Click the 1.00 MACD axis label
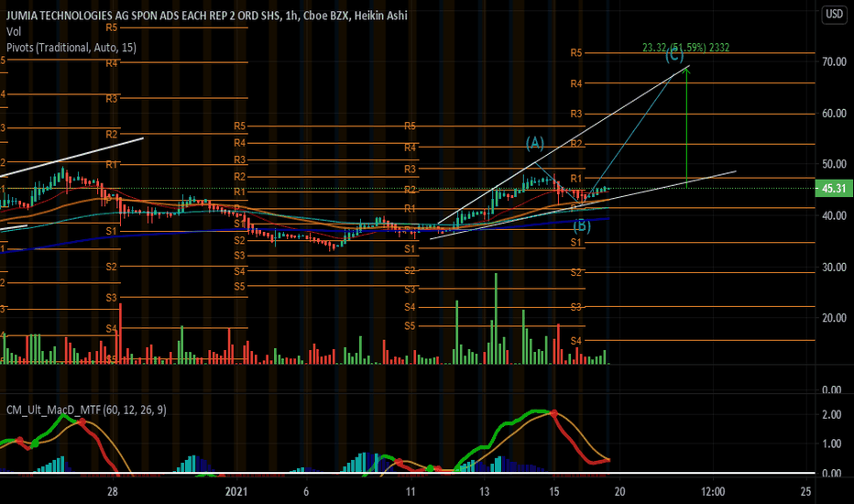This screenshot has height=504, width=854. (x=832, y=444)
